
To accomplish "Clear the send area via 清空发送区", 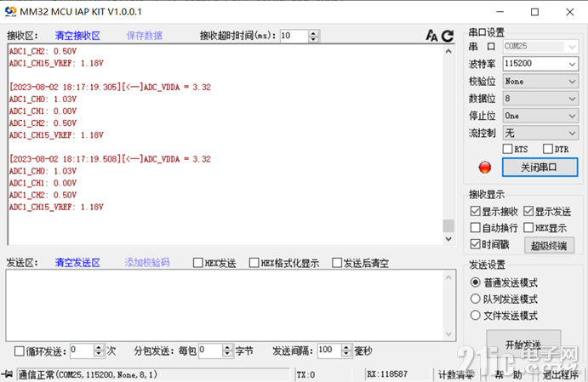I will coord(77,262).
